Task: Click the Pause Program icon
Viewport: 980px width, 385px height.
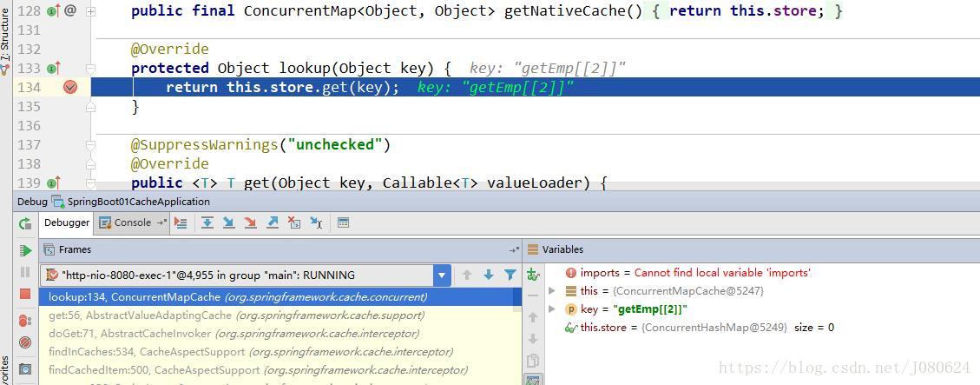Action: click(x=25, y=272)
